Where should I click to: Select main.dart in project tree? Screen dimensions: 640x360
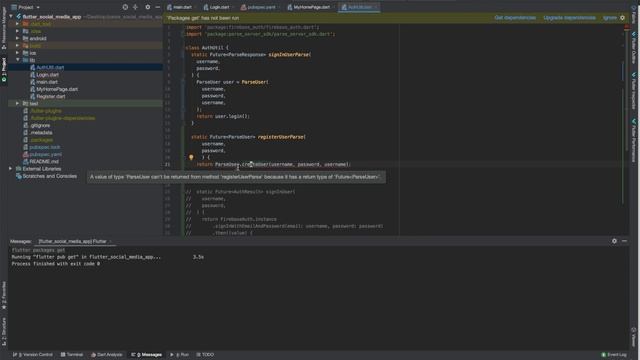47,82
